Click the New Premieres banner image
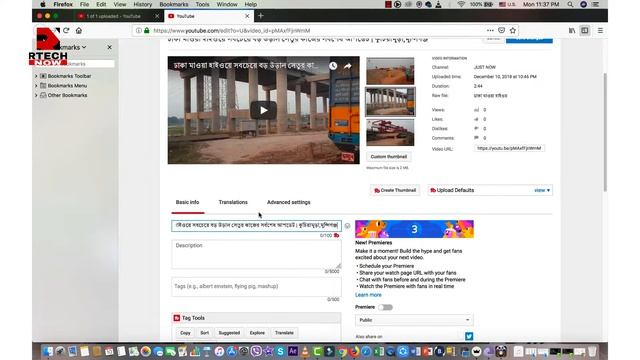This screenshot has height=360, width=640. (x=414, y=229)
